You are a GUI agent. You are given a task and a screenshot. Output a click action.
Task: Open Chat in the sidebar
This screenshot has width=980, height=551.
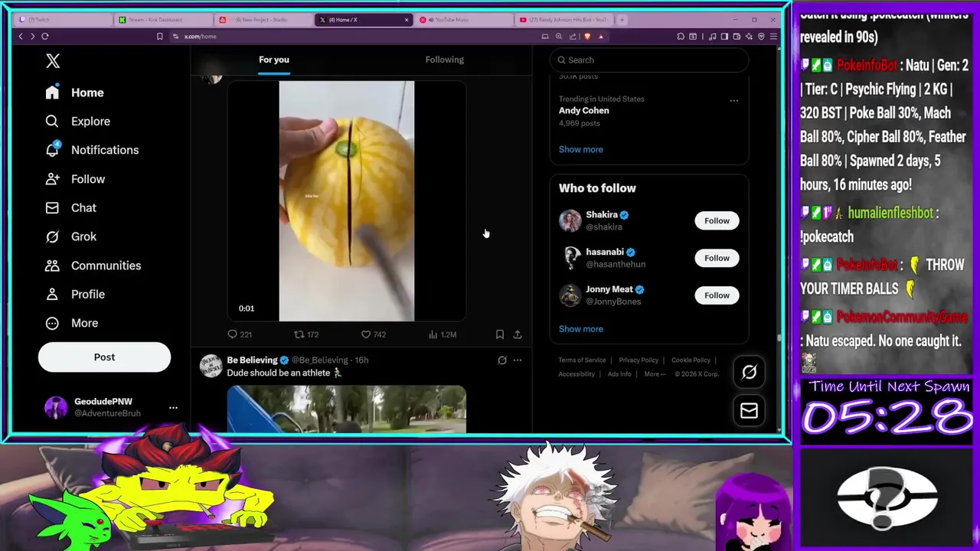click(70, 207)
